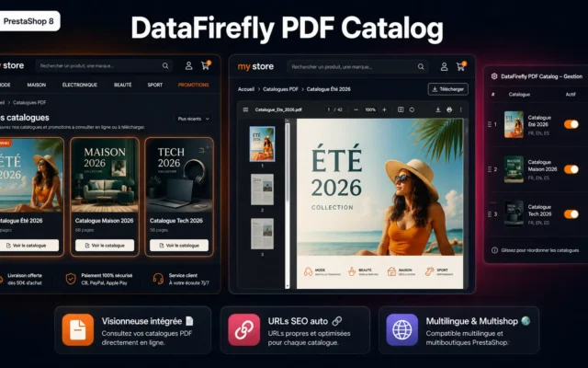This screenshot has height=368, width=588.
Task: Click the drag handle of catalogue row 3
Action: [x=490, y=214]
